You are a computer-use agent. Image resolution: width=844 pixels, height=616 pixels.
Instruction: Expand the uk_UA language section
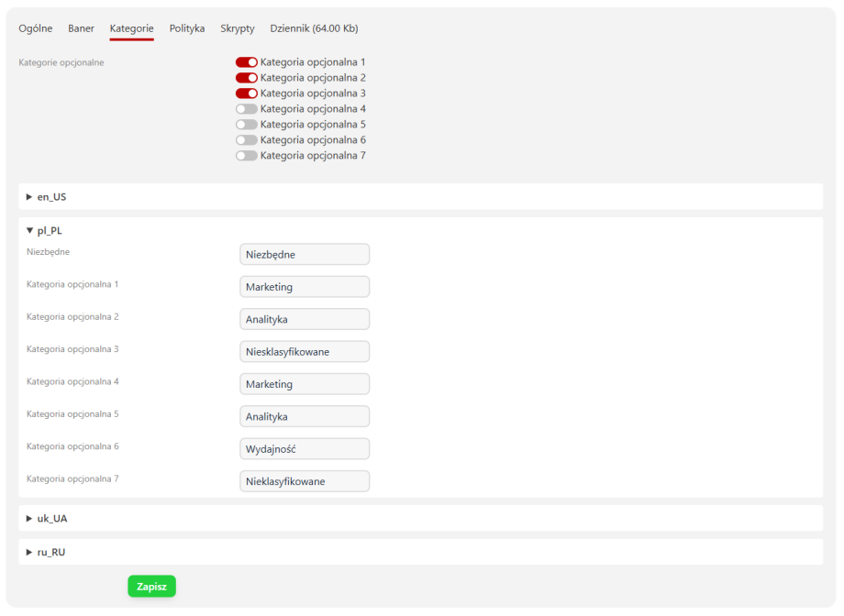click(x=51, y=519)
